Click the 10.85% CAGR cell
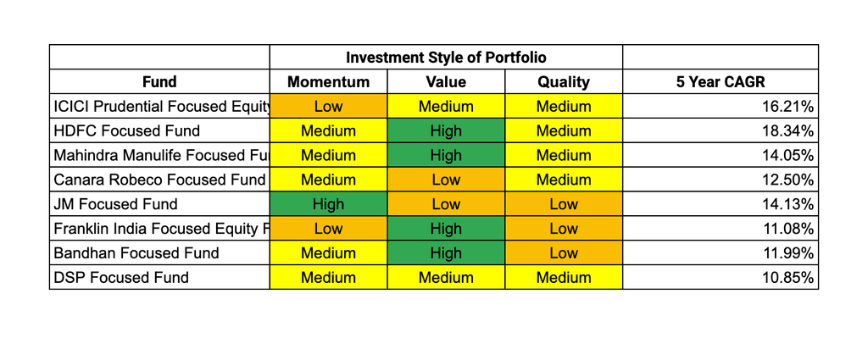 (x=721, y=276)
